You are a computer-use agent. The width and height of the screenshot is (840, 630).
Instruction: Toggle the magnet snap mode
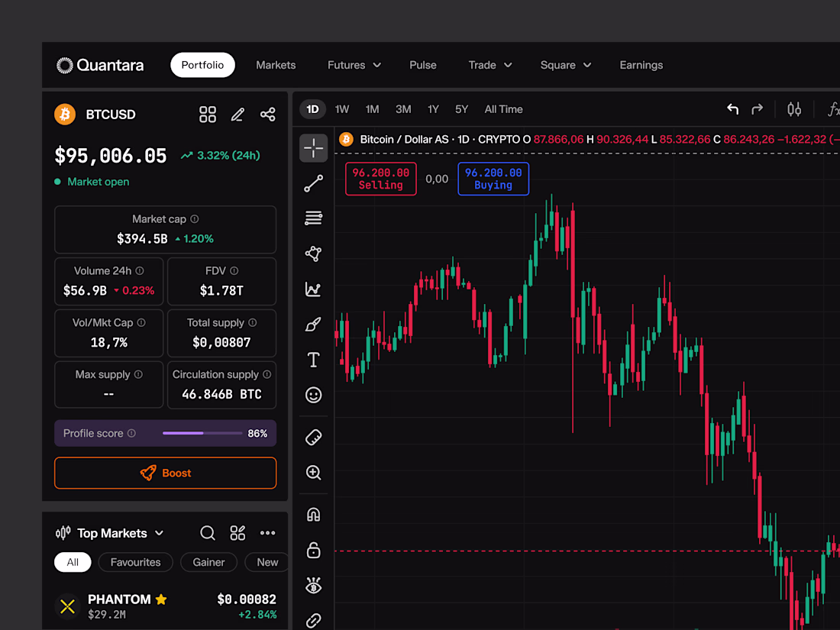[x=313, y=515]
